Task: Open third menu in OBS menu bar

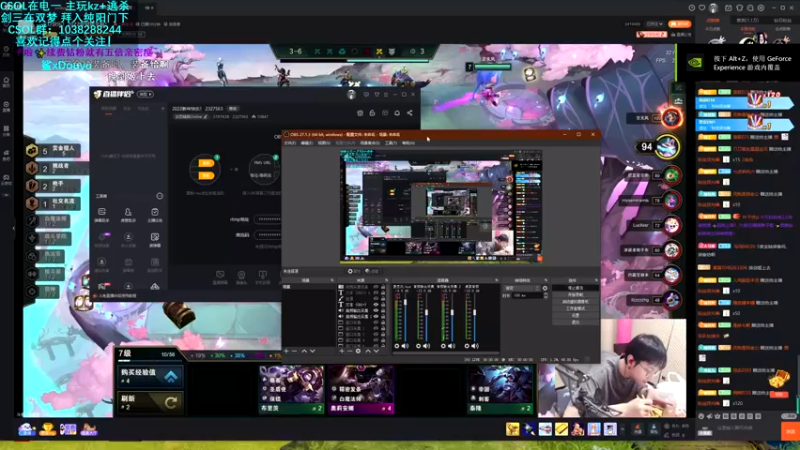Action: coord(324,143)
